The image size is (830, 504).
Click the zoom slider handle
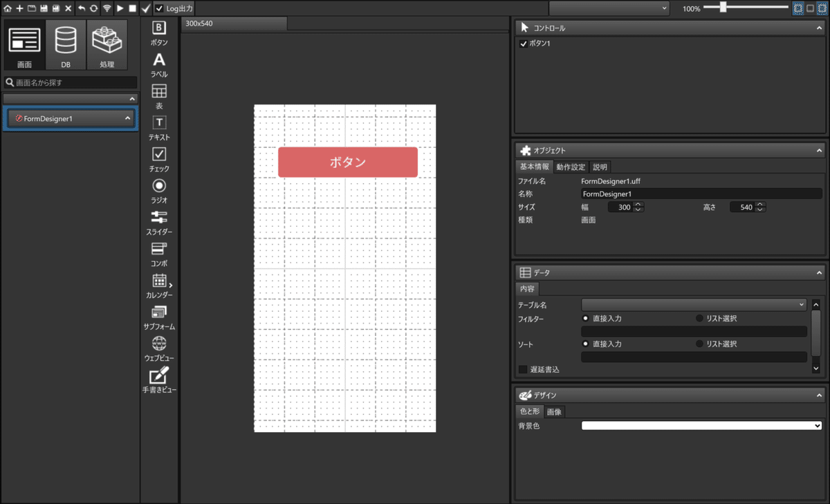pyautogui.click(x=723, y=8)
